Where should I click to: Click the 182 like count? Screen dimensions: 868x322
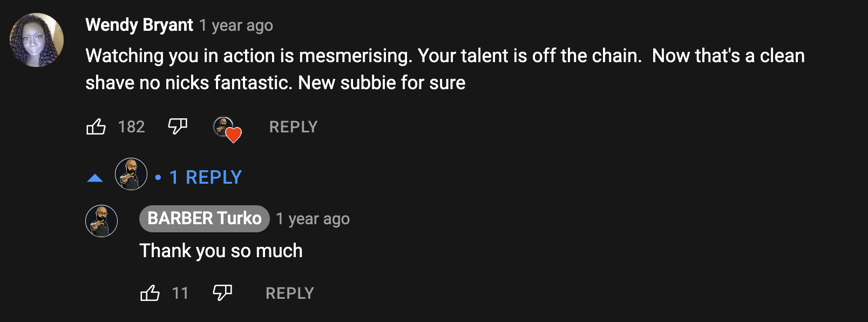(132, 127)
